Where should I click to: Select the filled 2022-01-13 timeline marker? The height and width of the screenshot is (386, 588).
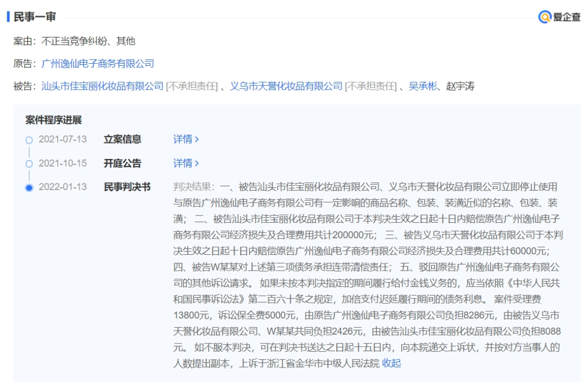(x=29, y=188)
